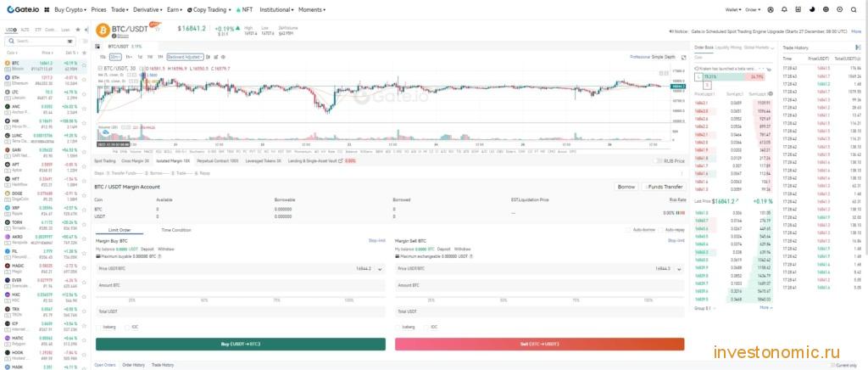Open the More link beside the notice

tap(856, 31)
